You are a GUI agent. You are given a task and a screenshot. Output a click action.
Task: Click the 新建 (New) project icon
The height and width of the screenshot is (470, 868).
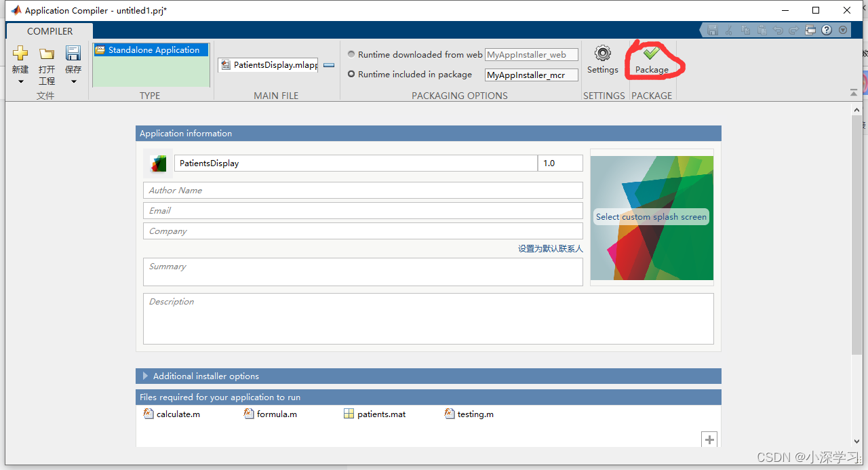tap(20, 53)
